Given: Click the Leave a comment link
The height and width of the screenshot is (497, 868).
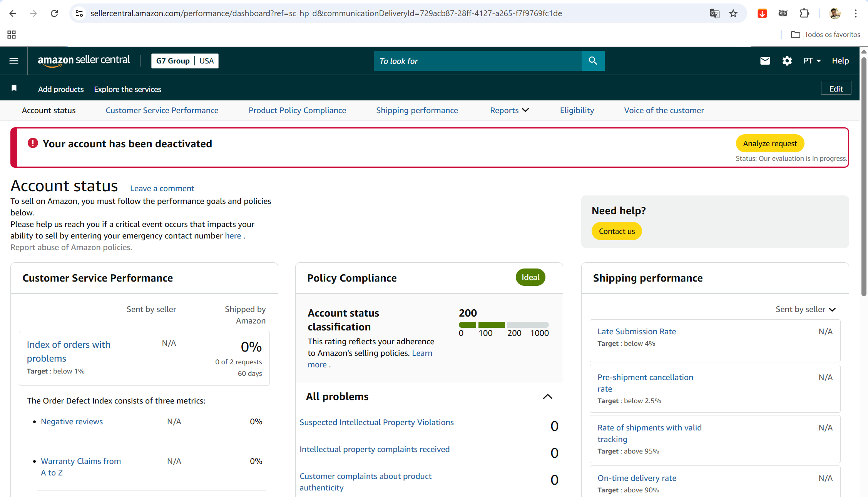Looking at the screenshot, I should (x=162, y=188).
